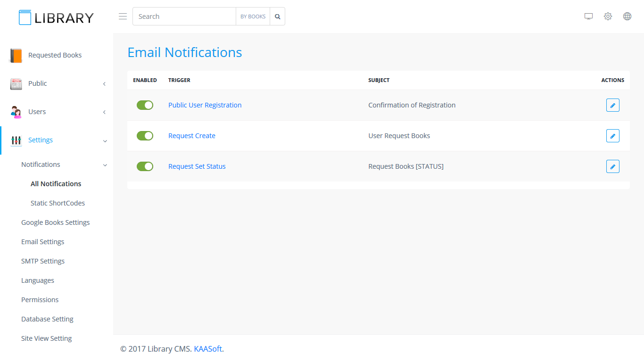Click the Library logo
The image size is (644, 362).
(x=57, y=17)
